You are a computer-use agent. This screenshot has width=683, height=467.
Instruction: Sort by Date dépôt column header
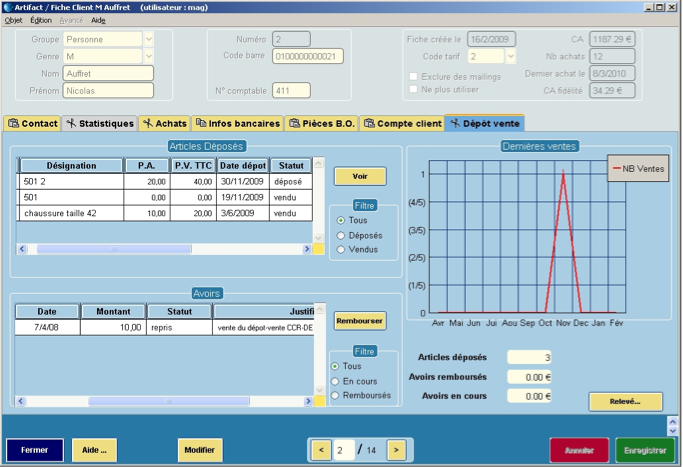[x=243, y=166]
